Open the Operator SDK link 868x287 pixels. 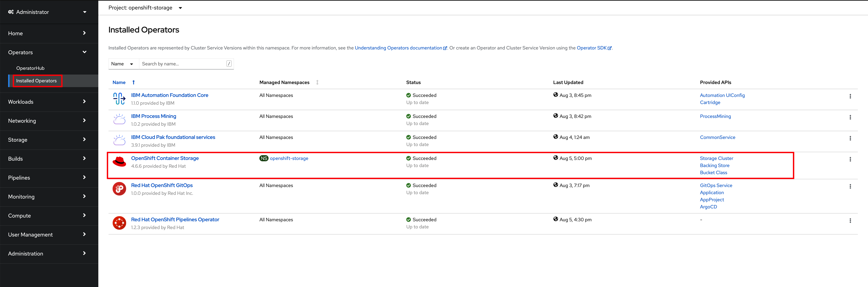click(592, 48)
